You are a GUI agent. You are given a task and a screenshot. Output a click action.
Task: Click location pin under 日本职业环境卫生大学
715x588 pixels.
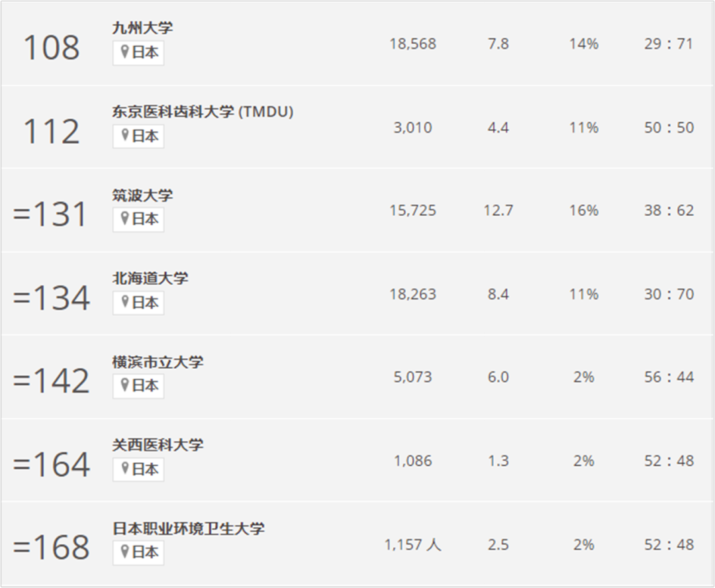pos(124,552)
